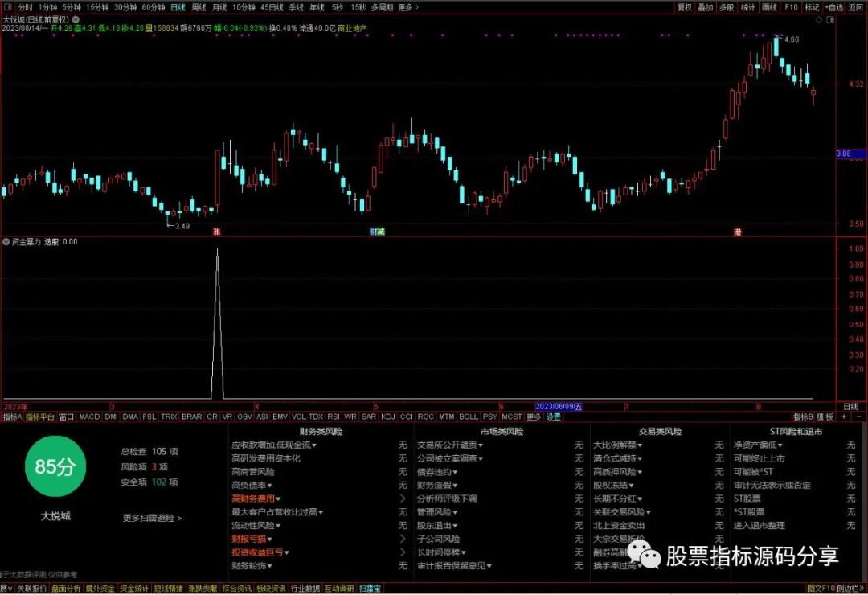The width and height of the screenshot is (868, 595).
Task: Click the round icon beside 资金暴力 indicator label
Action: coord(6,242)
